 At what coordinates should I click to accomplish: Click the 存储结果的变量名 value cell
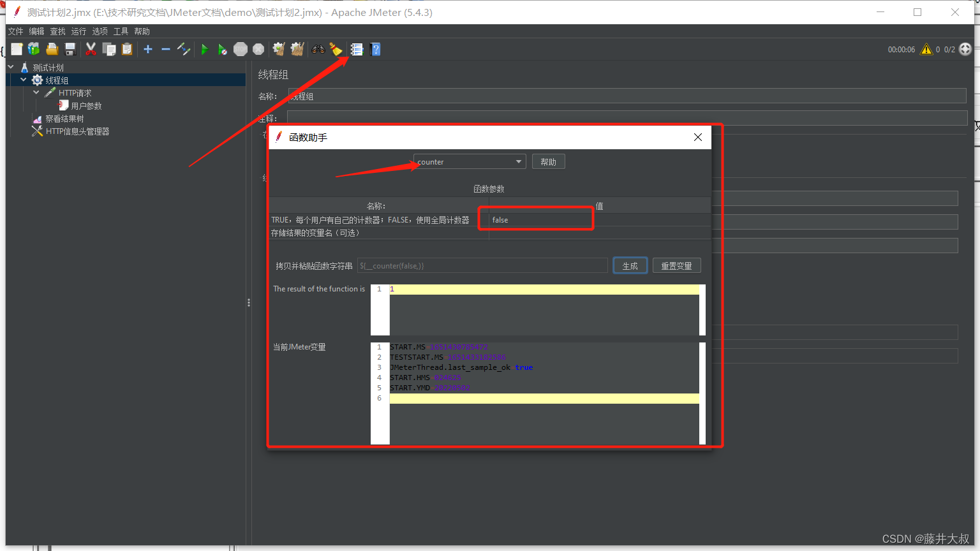[600, 233]
